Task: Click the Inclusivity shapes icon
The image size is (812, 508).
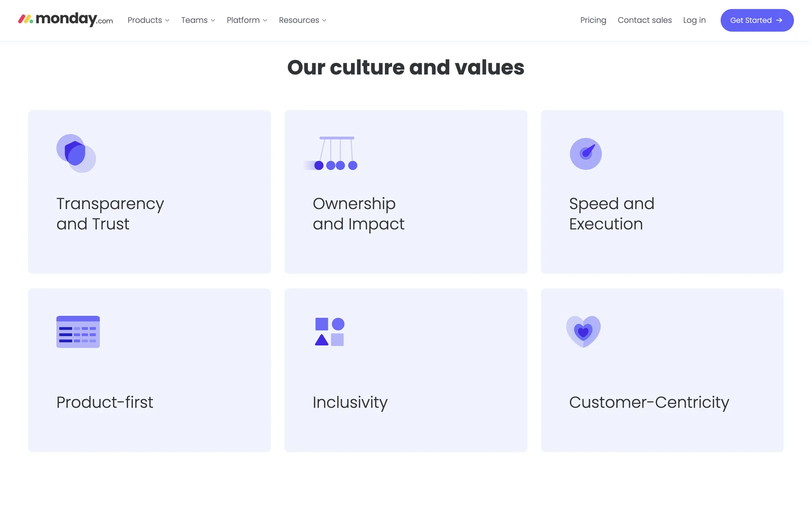Action: point(329,331)
